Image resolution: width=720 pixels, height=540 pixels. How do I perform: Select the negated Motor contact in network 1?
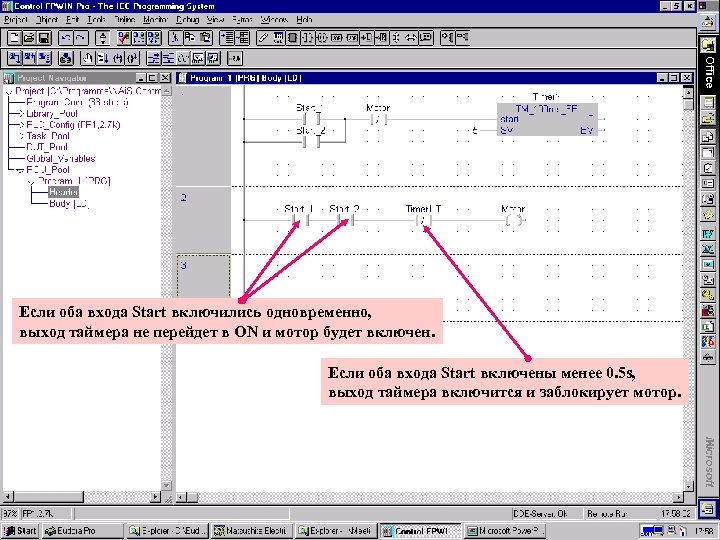[378, 119]
